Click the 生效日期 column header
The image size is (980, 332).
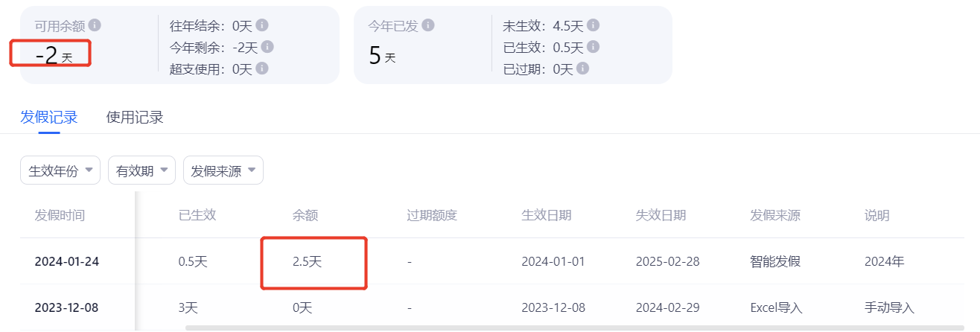(547, 215)
